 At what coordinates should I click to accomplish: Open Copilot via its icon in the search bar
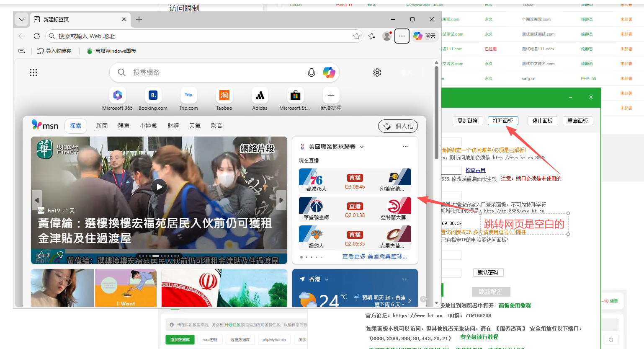click(x=329, y=72)
